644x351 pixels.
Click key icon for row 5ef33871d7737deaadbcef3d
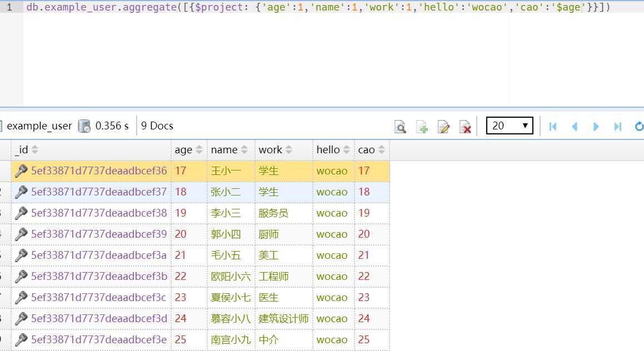21,319
